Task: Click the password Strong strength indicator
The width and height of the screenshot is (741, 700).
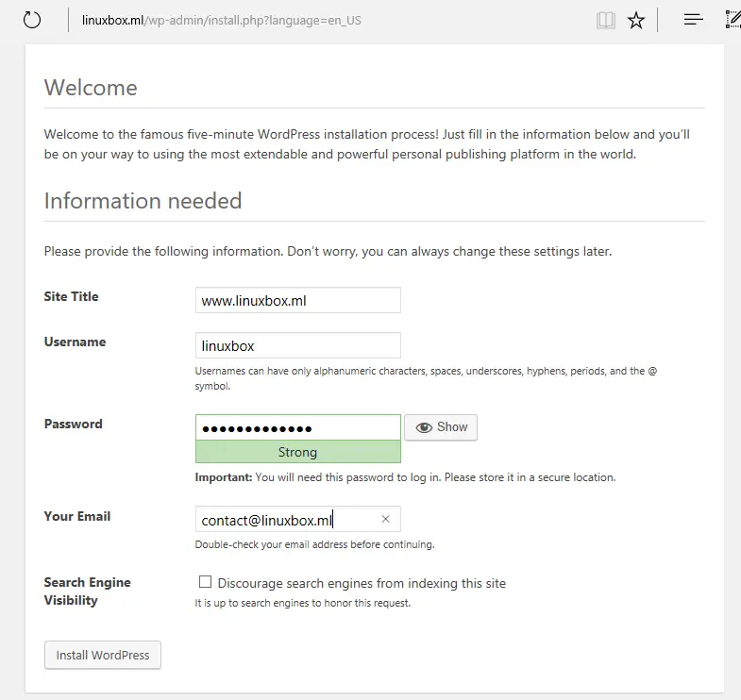Action: [298, 452]
